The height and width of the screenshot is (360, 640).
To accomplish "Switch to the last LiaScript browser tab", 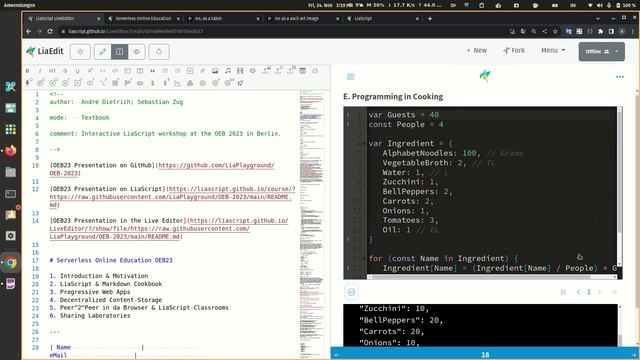I will click(382, 19).
